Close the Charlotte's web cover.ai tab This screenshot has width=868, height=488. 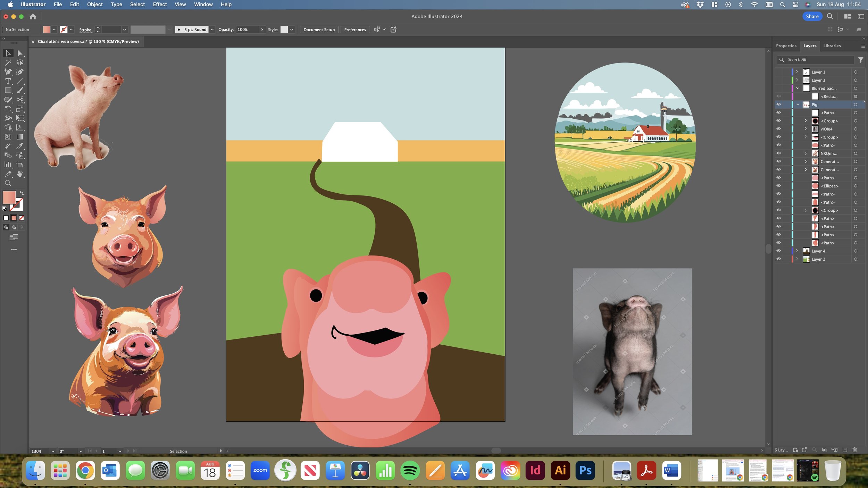coord(33,41)
